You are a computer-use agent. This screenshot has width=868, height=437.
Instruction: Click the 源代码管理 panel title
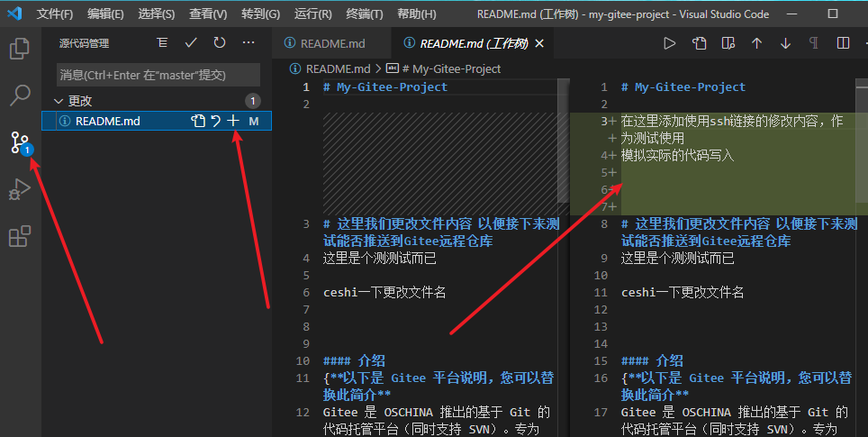click(84, 43)
